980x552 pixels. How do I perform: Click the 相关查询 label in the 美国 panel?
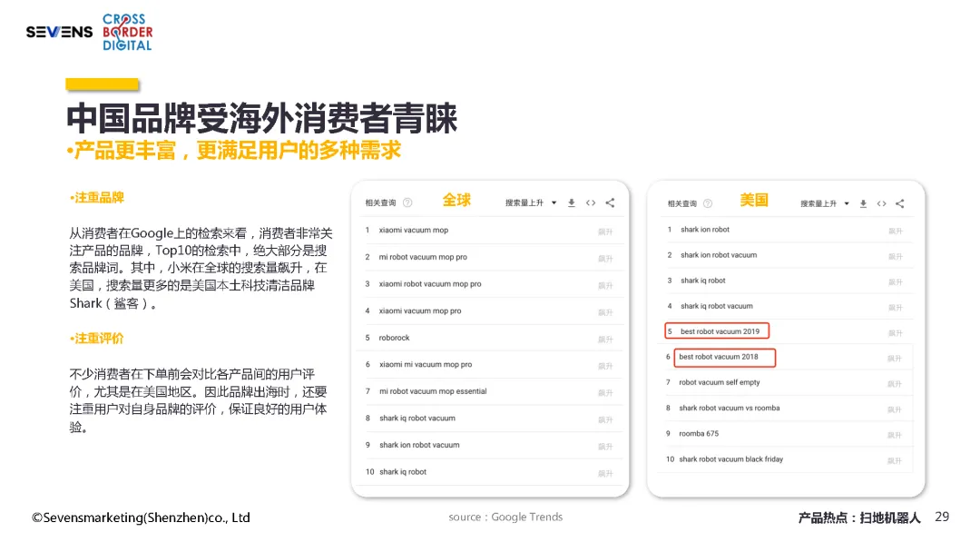[x=681, y=203]
